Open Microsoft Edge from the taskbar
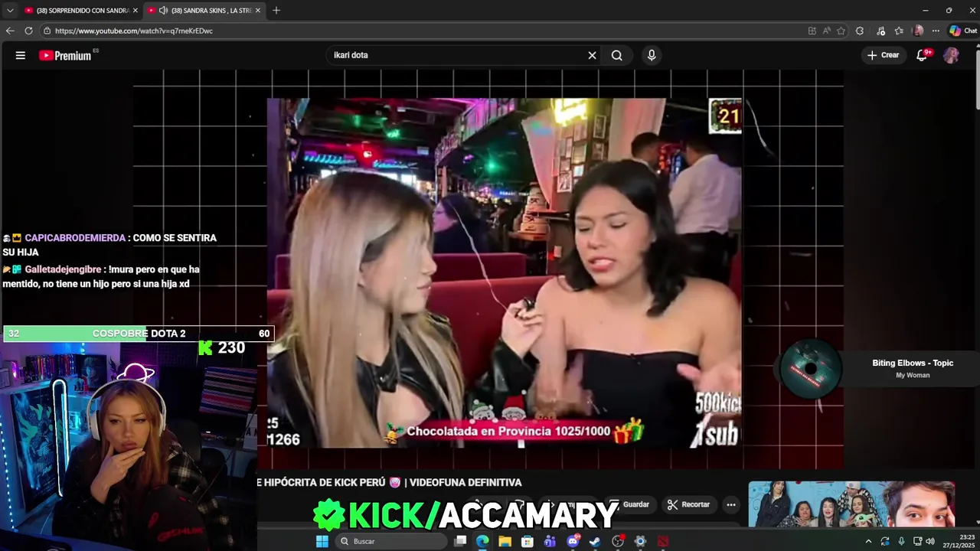Screen dimensions: 980x551 click(x=482, y=541)
